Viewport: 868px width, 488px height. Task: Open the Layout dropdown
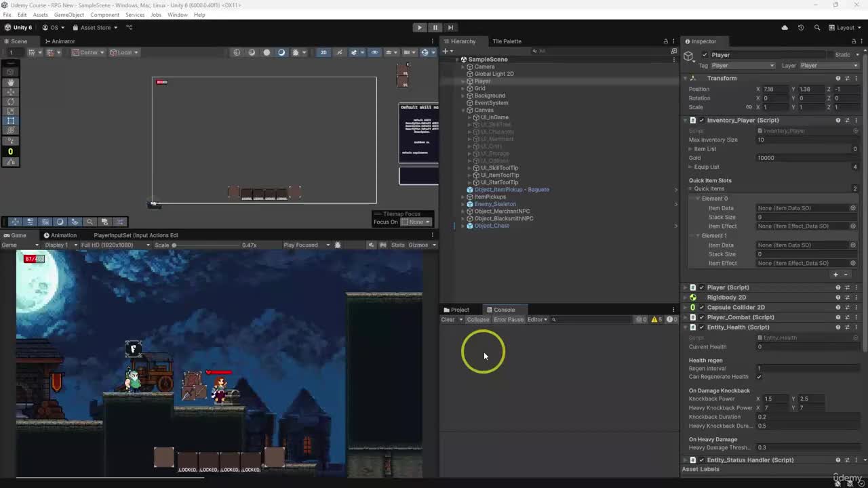click(x=845, y=28)
